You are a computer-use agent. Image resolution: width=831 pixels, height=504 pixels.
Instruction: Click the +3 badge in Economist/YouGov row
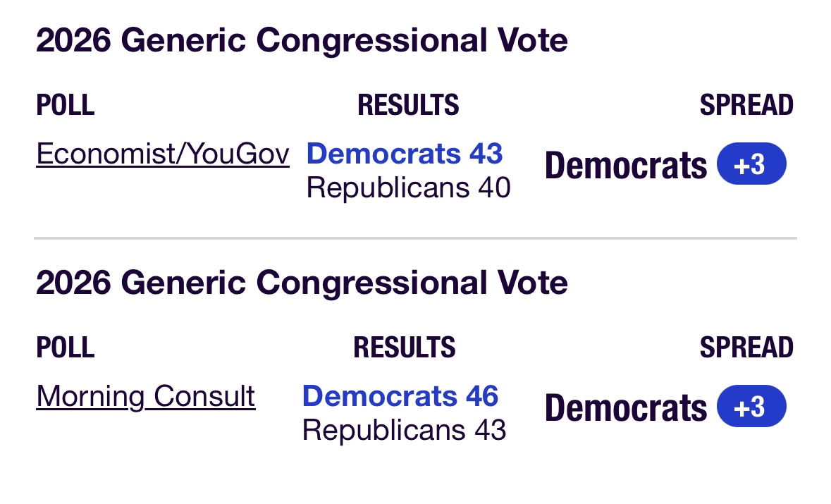751,164
